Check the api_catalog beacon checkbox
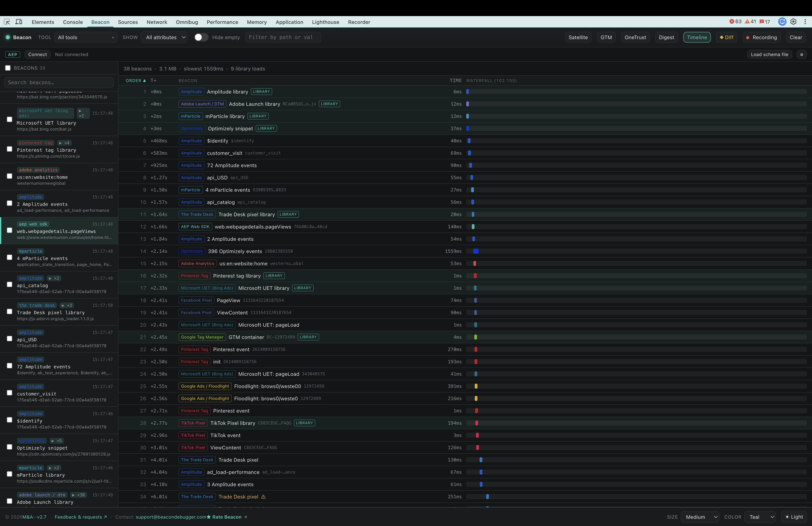Screen dimensions: 812x526 tap(10, 285)
